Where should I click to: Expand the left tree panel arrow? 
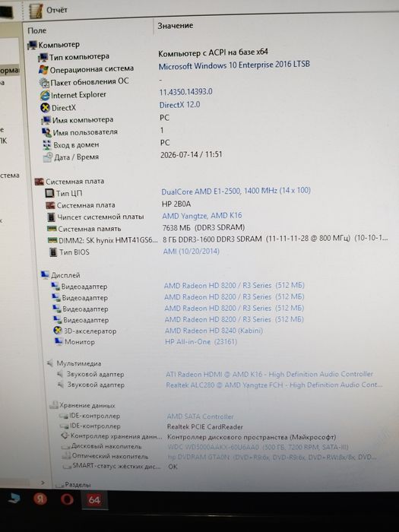43,483
